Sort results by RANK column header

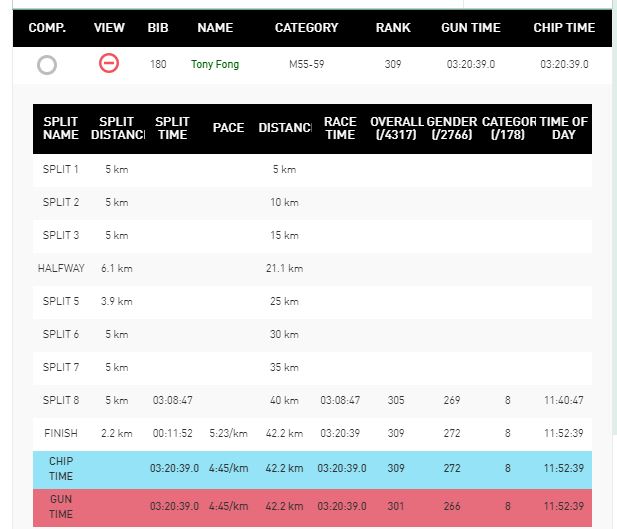(393, 28)
